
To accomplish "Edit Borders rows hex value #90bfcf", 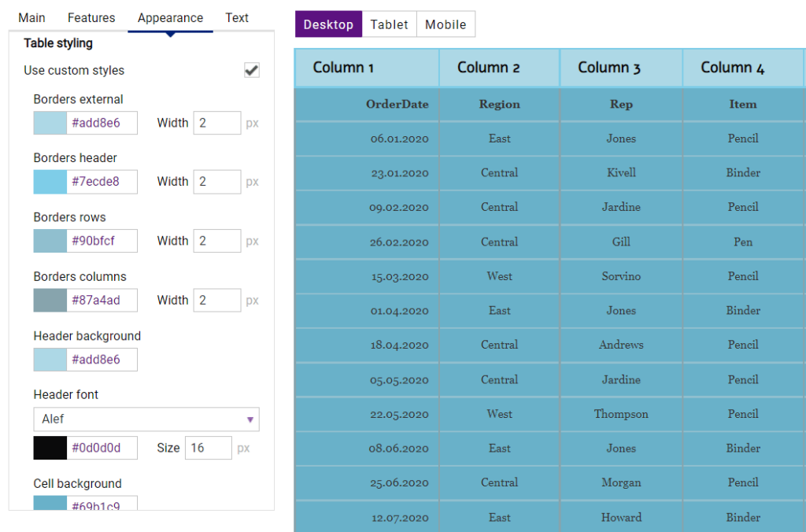I will (102, 241).
